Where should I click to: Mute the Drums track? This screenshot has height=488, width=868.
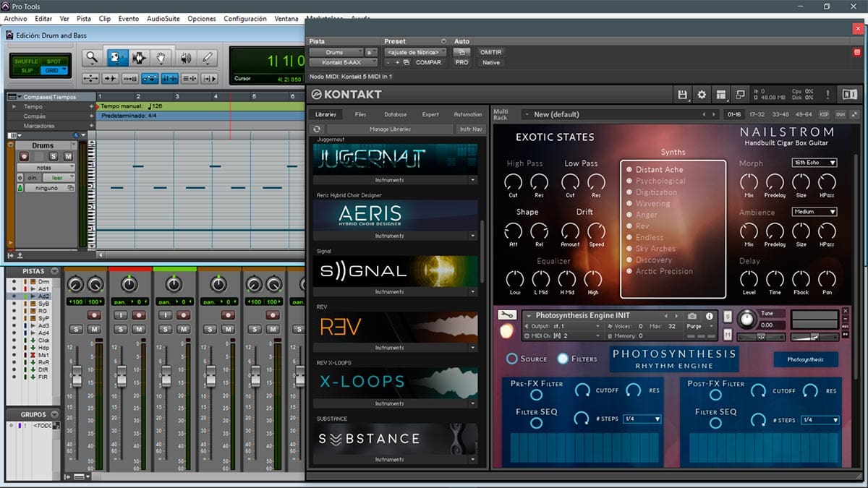coord(67,156)
